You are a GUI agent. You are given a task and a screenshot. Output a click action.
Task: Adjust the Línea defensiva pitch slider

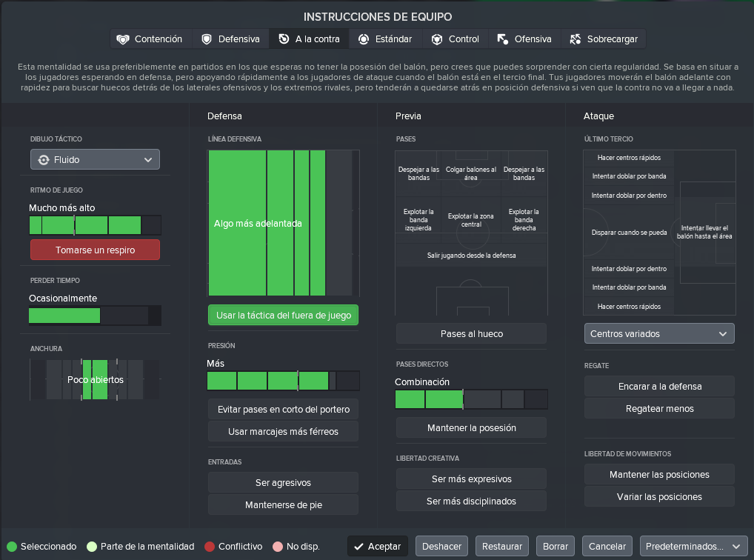pos(284,223)
